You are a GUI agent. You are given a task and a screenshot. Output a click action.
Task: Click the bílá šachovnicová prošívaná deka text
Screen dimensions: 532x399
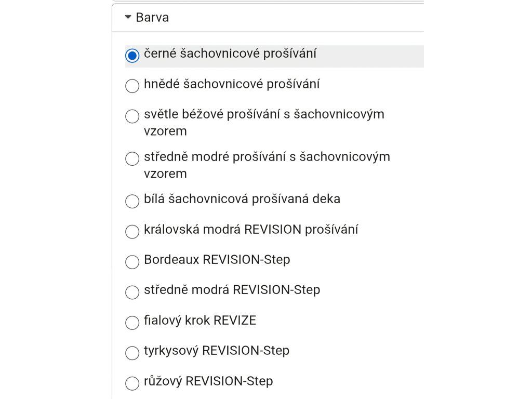[242, 199]
